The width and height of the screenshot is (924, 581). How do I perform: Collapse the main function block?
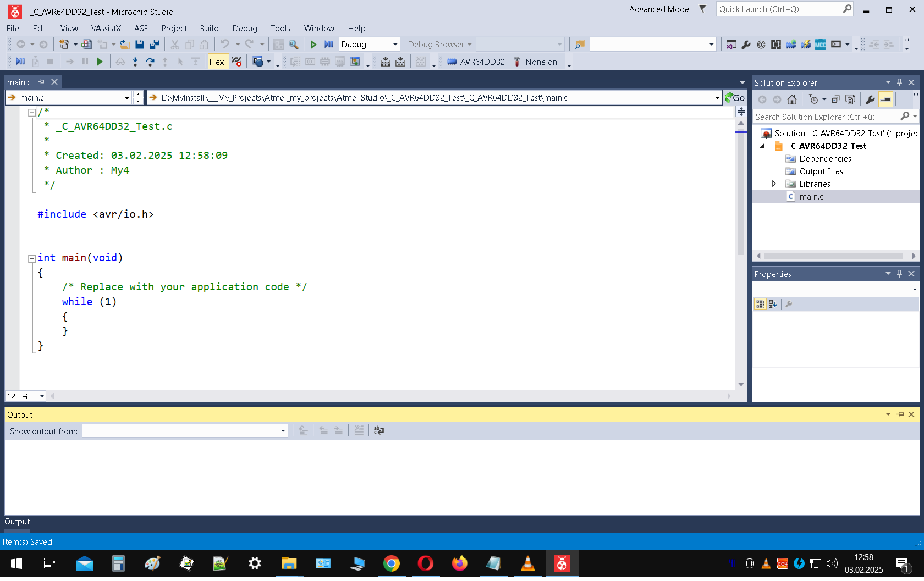32,258
